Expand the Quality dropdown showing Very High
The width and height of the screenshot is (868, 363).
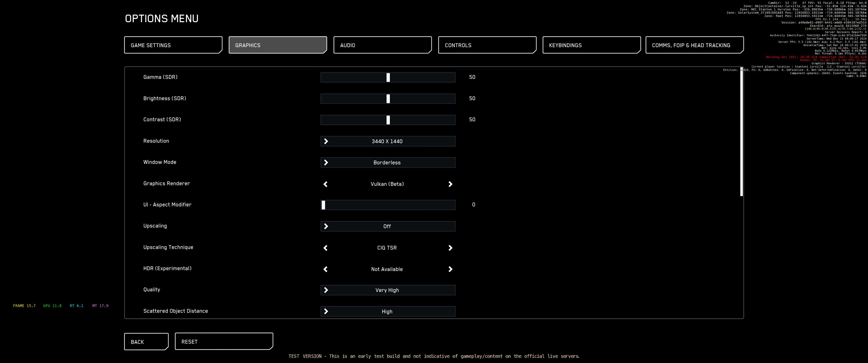coord(388,290)
